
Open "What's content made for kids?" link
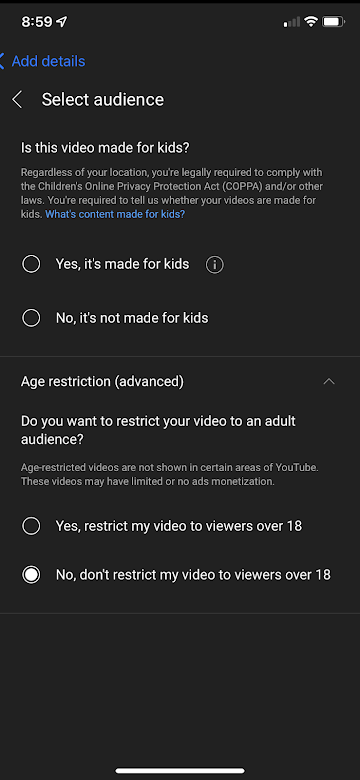115,214
